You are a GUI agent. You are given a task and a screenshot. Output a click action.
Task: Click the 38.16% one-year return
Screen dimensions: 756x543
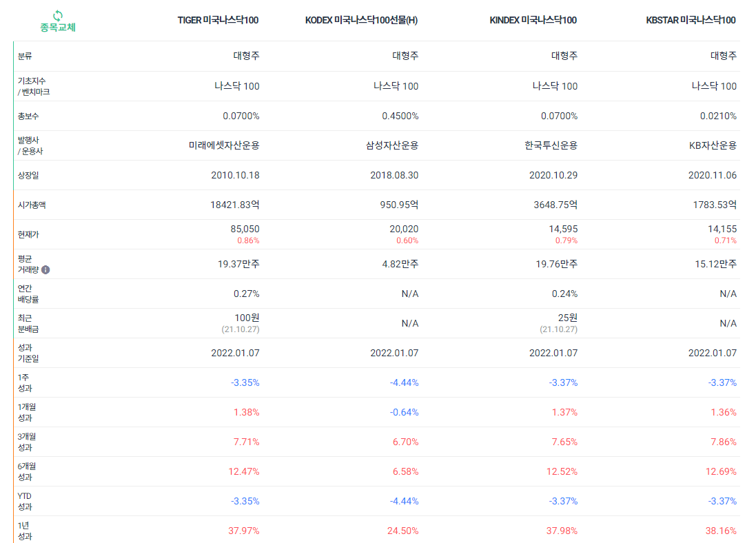click(722, 531)
